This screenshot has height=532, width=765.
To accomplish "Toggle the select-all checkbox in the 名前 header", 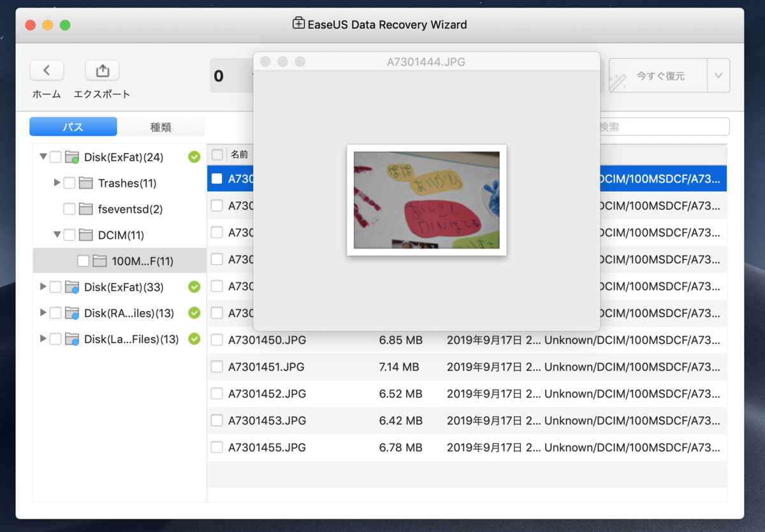I will 217,154.
